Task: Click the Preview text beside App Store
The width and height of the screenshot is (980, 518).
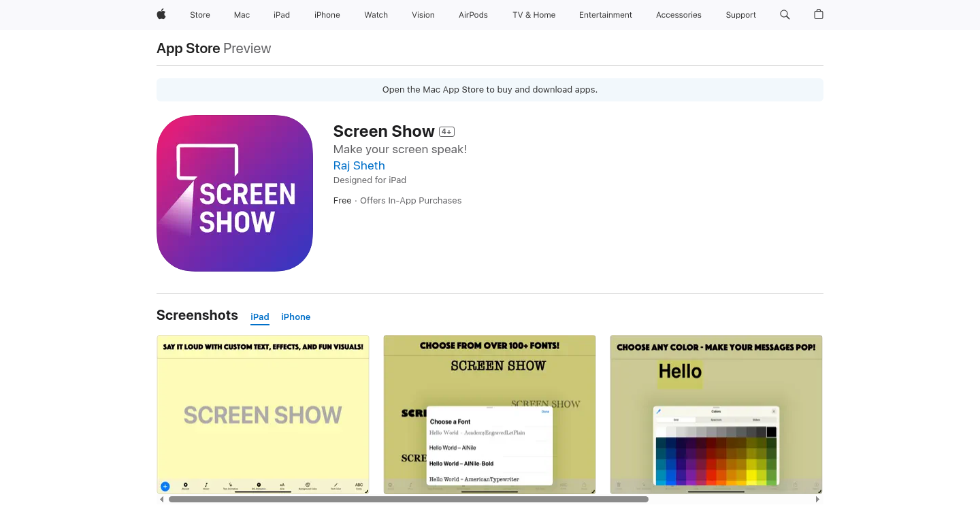Action: 247,48
